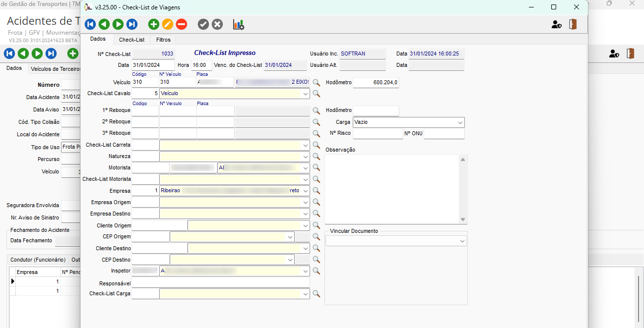Screen dimensions: 644x328
Task: Expand the Vincular Documento dropdown
Action: 462,241
